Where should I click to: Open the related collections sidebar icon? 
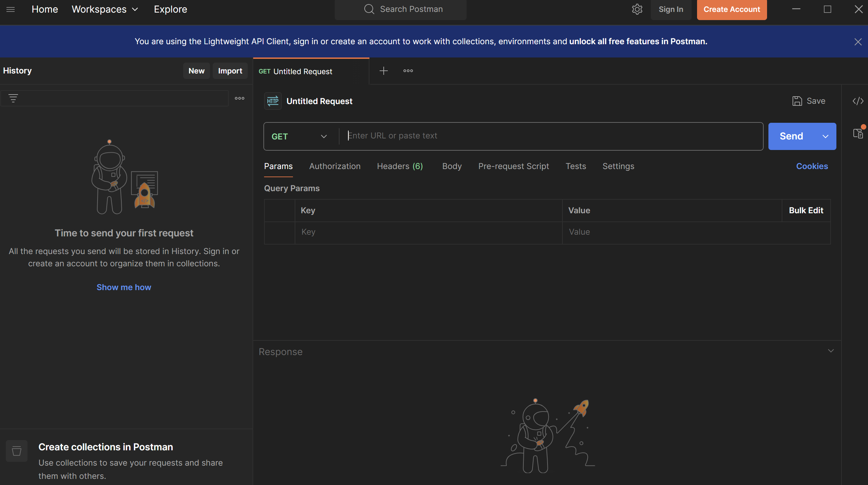click(858, 133)
